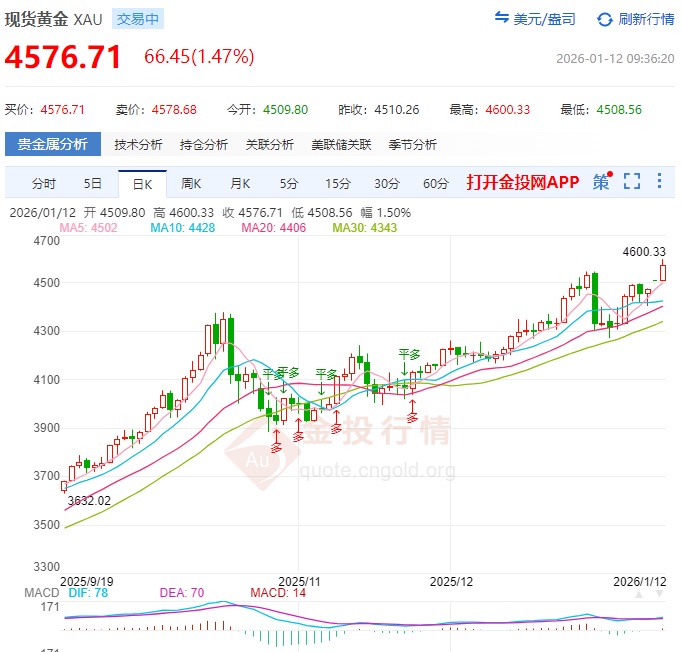Click the 打开金投网APP link
Image resolution: width=682 pixels, height=652 pixels.
(x=522, y=182)
